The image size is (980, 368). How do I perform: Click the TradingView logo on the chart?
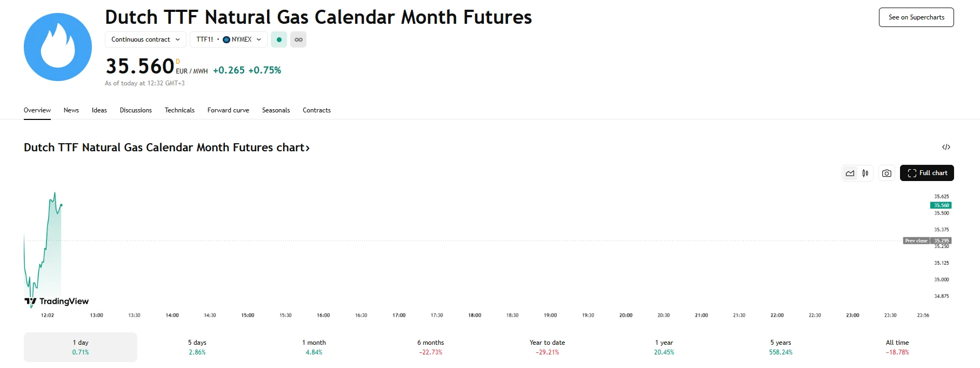pos(57,301)
